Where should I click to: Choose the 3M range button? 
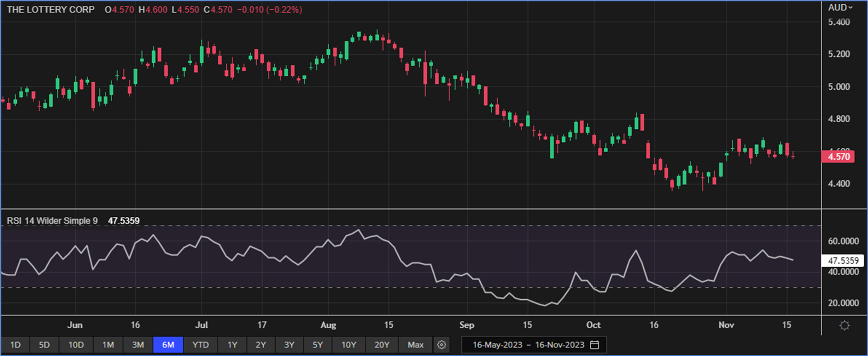(x=138, y=345)
